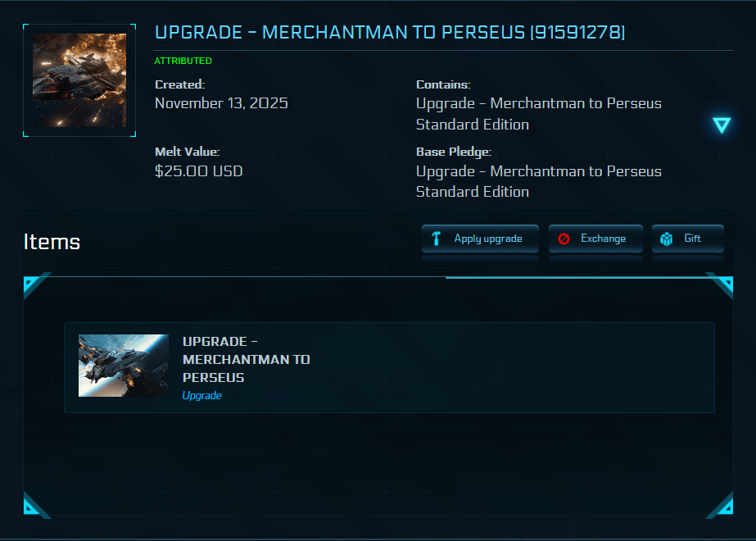
Task: Click the Gift button
Action: tap(687, 239)
